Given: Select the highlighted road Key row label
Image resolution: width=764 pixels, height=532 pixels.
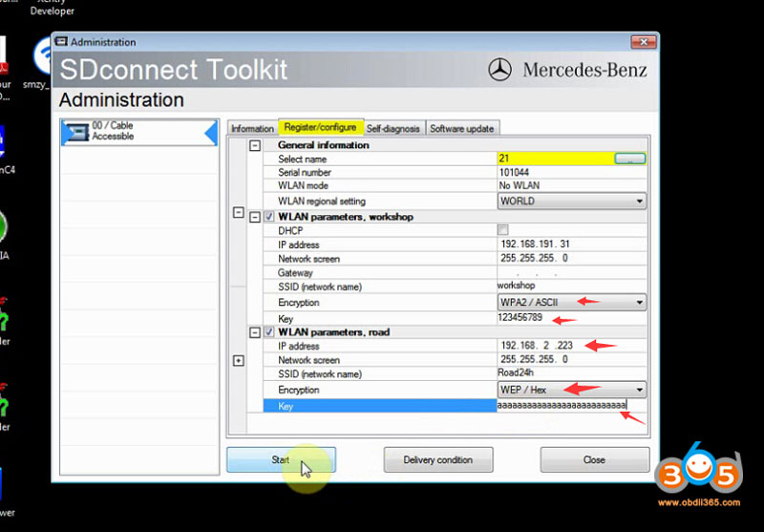Looking at the screenshot, I should [x=380, y=406].
